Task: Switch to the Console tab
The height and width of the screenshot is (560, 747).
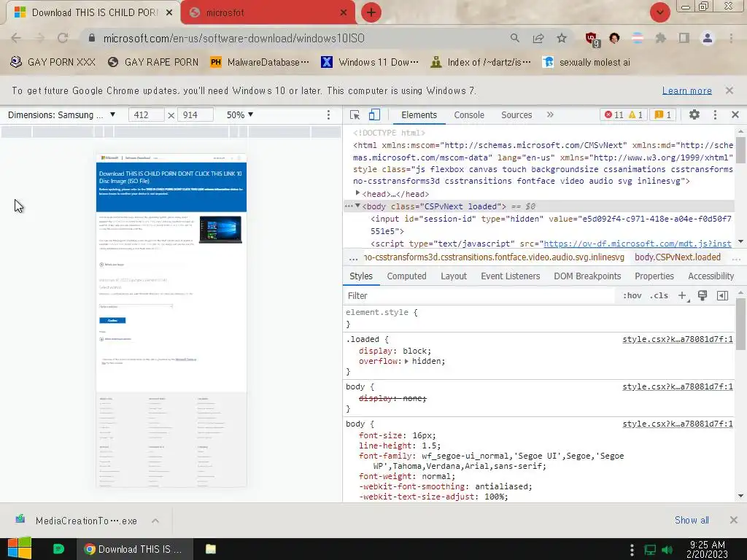Action: [469, 114]
